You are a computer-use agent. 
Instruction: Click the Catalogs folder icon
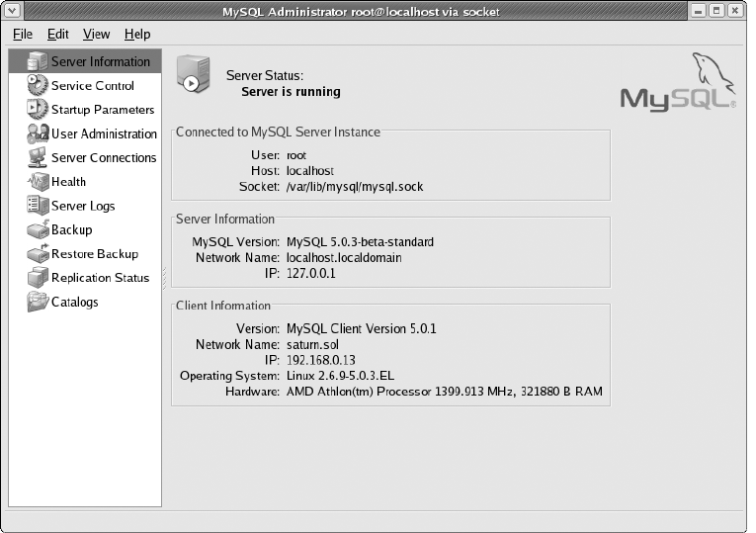38,302
